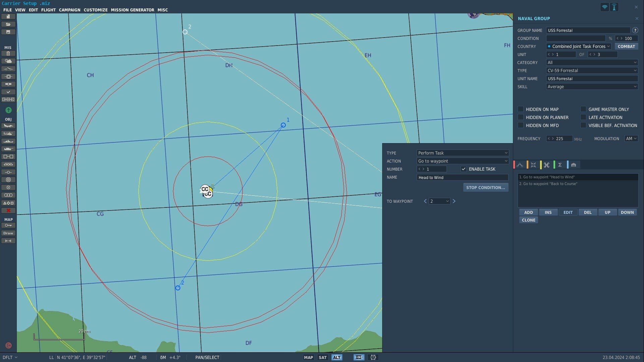
Task: Click the CLONE button under the task list
Action: (529, 220)
